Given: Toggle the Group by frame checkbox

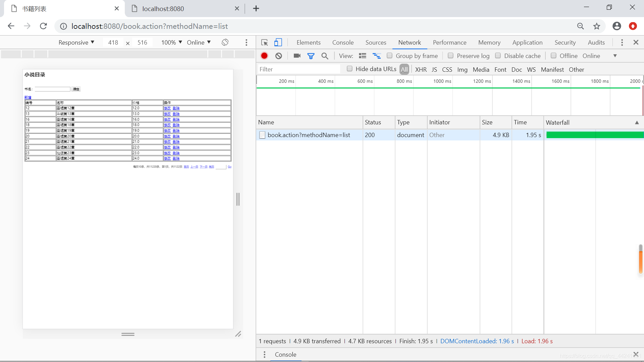Looking at the screenshot, I should pos(389,55).
